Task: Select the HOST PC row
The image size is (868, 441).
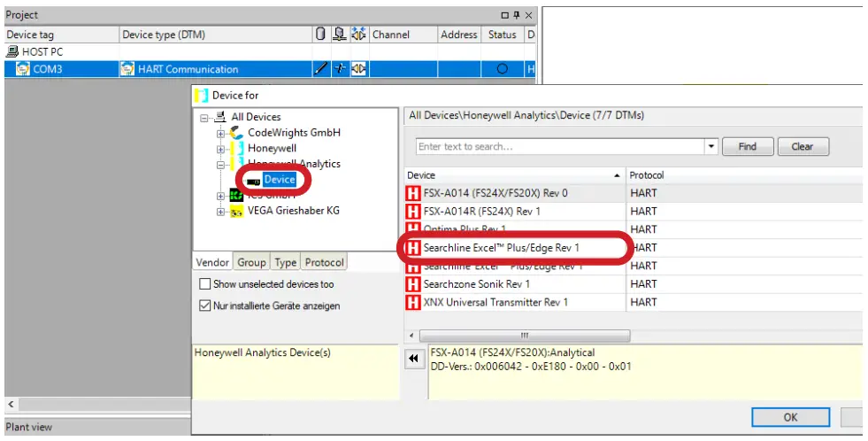Action: [x=270, y=51]
